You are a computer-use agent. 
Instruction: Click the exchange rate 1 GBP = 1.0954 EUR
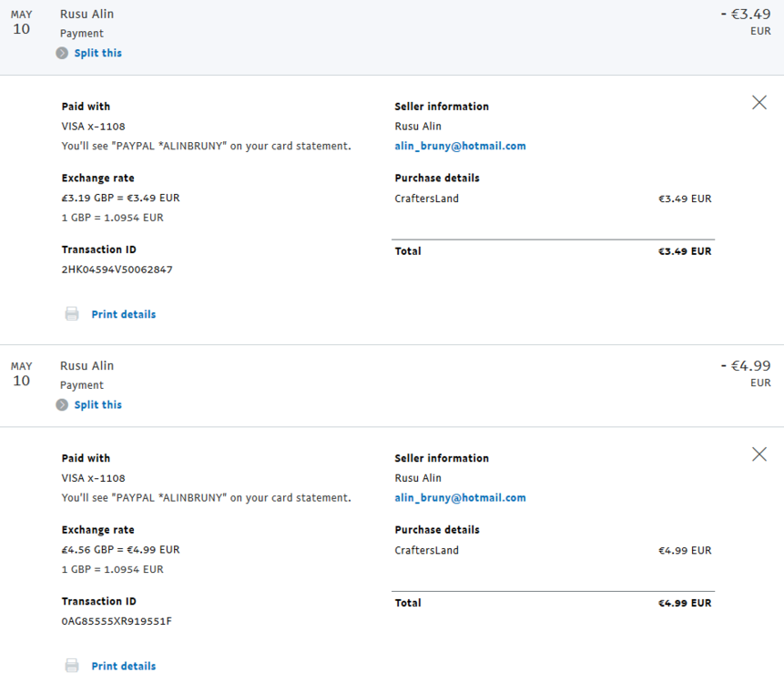click(x=110, y=217)
